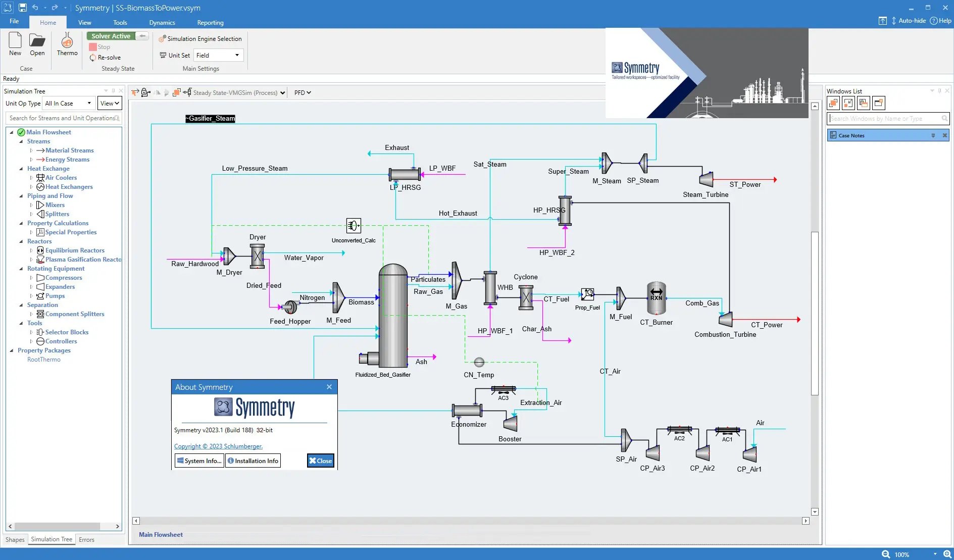The height and width of the screenshot is (560, 954).
Task: Select Splitters in the tree
Action: (x=57, y=214)
